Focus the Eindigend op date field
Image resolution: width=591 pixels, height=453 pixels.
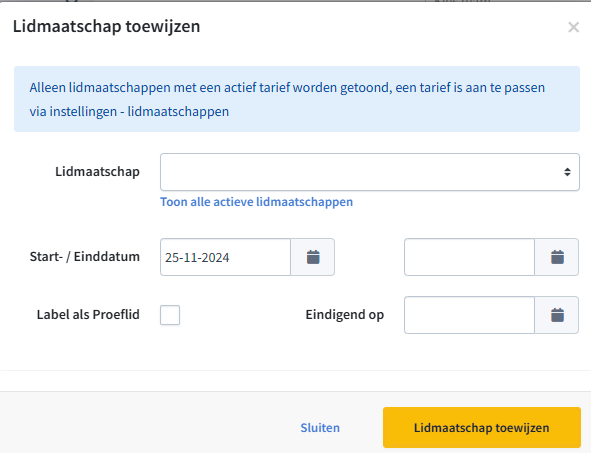point(470,315)
